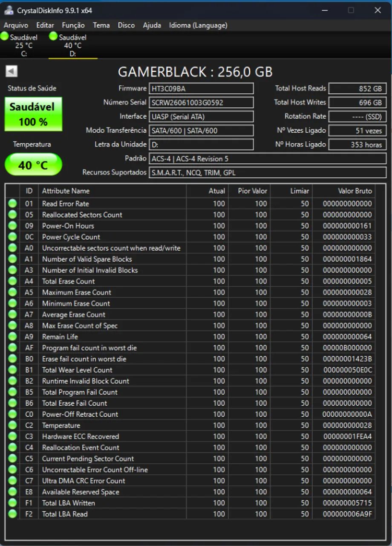Image resolution: width=392 pixels, height=546 pixels.
Task: Click status dot for Power Cycle Count
Action: pyautogui.click(x=12, y=237)
